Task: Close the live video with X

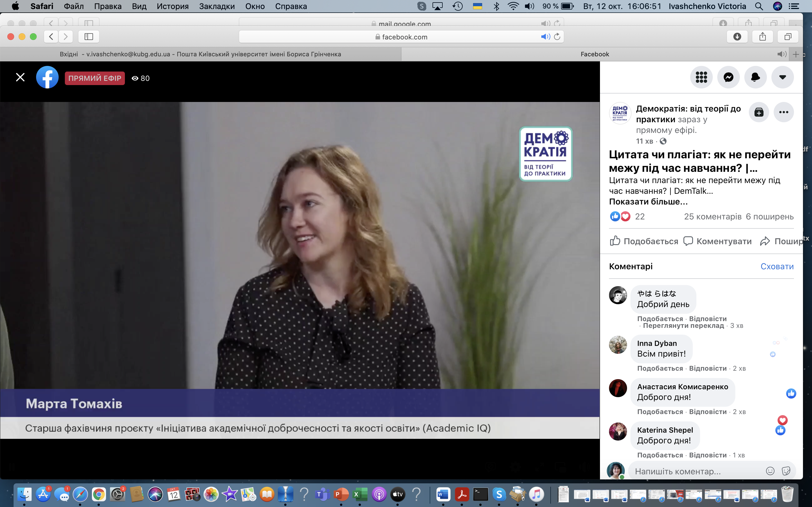Action: point(20,77)
